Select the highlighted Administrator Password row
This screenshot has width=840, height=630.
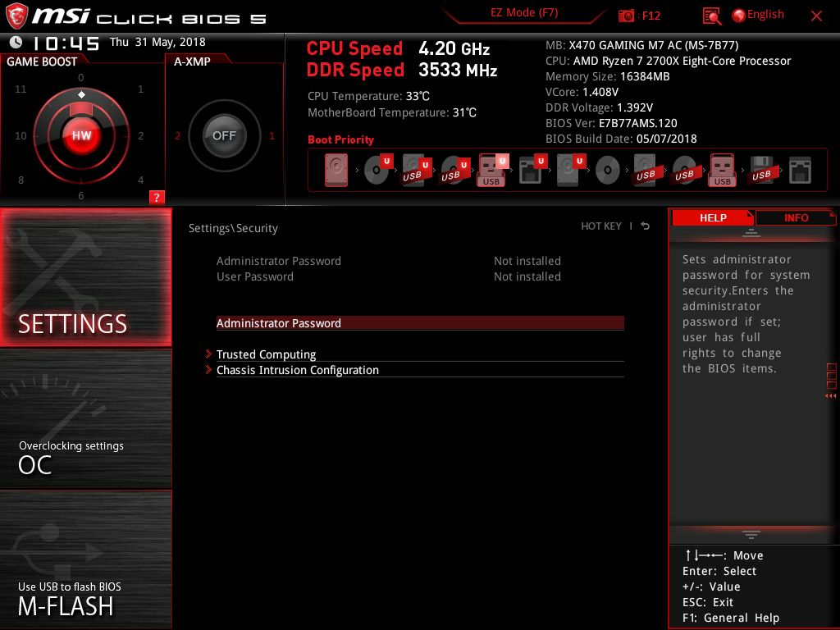[420, 323]
